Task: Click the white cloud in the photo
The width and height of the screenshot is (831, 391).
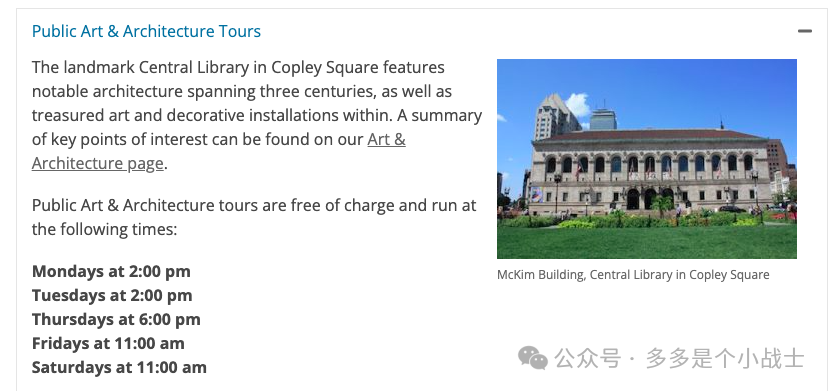Action: (x=578, y=104)
